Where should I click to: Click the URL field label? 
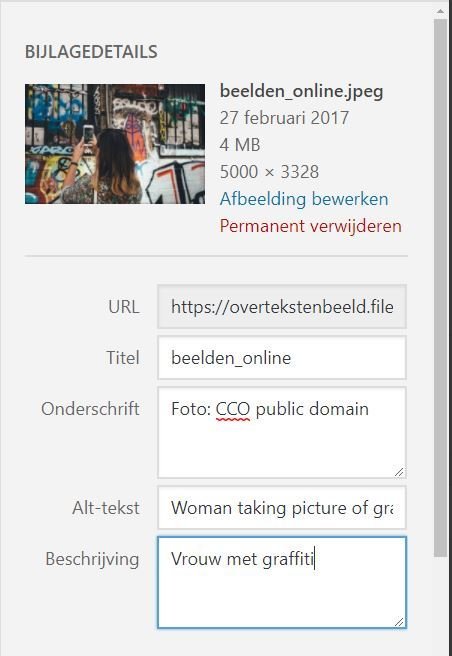(x=124, y=307)
